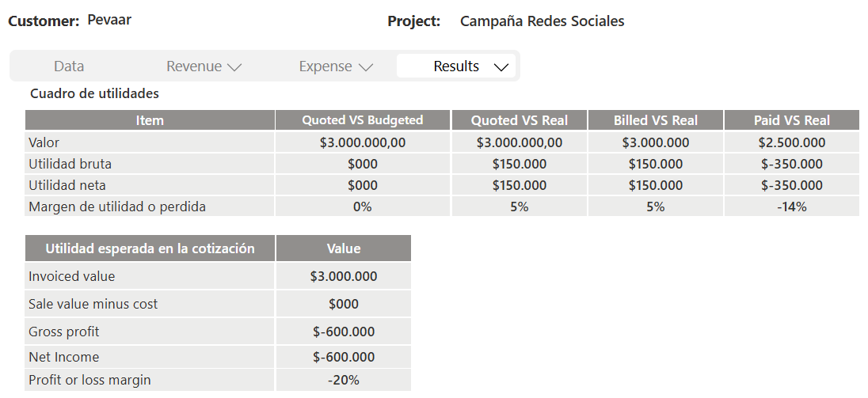Open the Expense tab
868x398 pixels.
click(325, 66)
